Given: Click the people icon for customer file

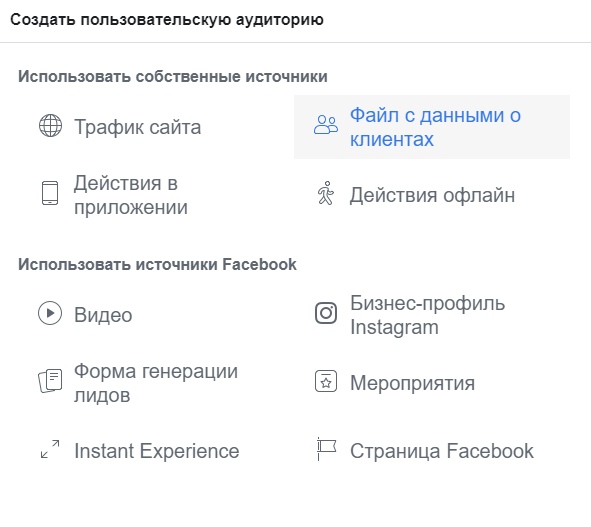Looking at the screenshot, I should [x=326, y=125].
